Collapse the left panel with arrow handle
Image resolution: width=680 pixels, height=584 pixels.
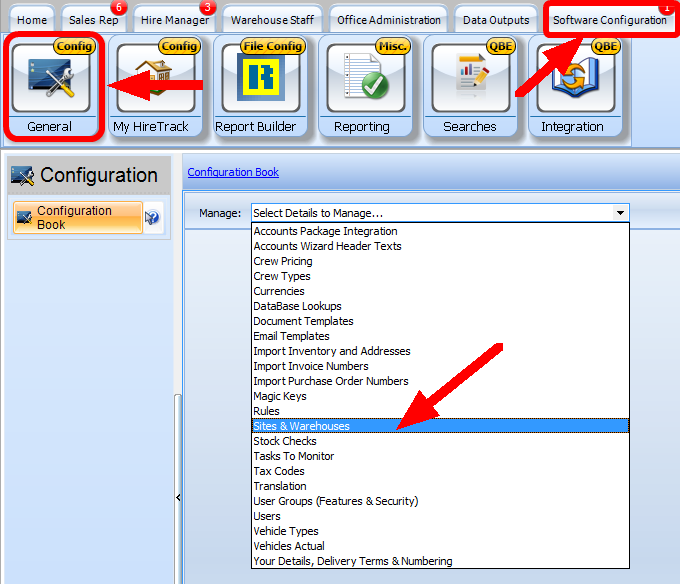(178, 497)
